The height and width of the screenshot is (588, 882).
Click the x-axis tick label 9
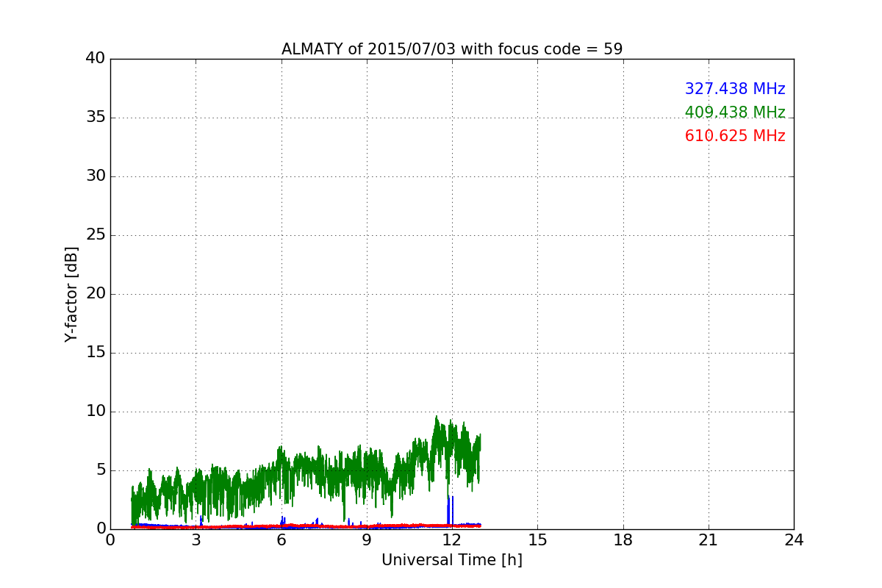(x=367, y=539)
